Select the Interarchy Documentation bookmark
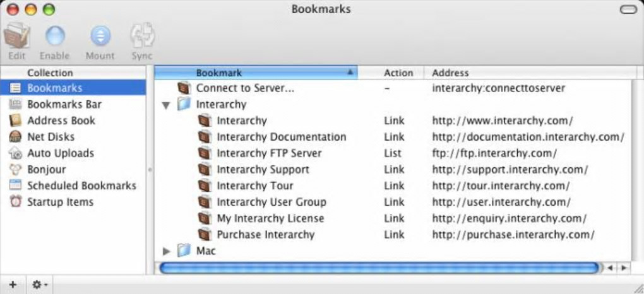The width and height of the screenshot is (644, 294). click(393, 137)
